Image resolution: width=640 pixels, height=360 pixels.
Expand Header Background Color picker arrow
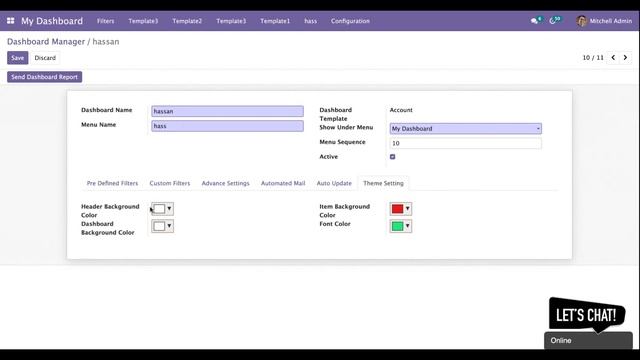click(x=169, y=209)
